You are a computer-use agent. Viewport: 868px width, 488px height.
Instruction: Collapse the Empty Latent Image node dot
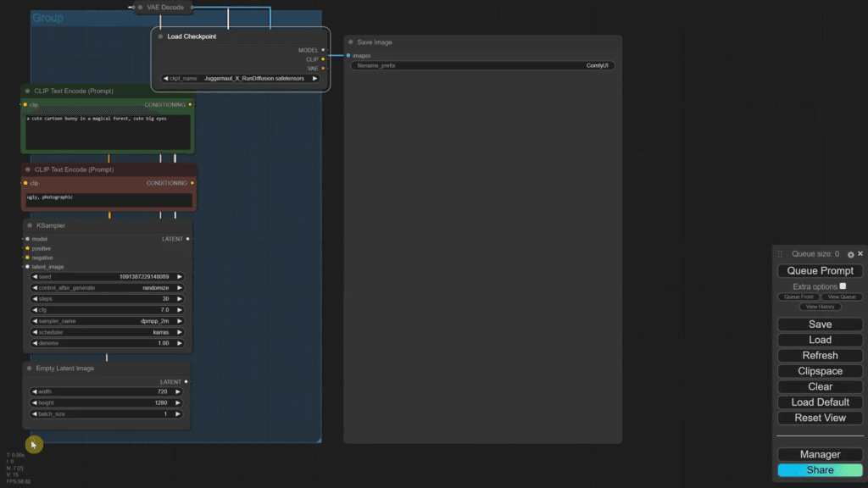pyautogui.click(x=30, y=368)
